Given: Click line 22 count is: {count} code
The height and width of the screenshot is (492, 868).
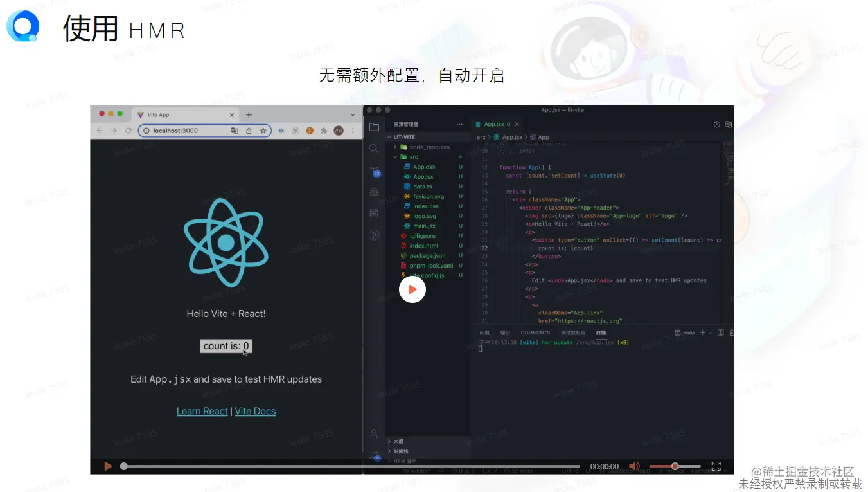Looking at the screenshot, I should tap(565, 248).
